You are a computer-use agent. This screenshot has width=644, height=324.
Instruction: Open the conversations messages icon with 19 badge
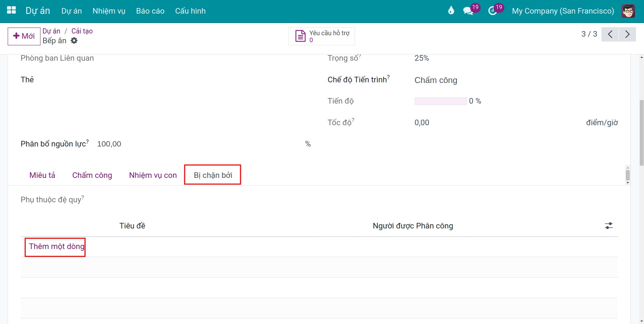pos(468,11)
